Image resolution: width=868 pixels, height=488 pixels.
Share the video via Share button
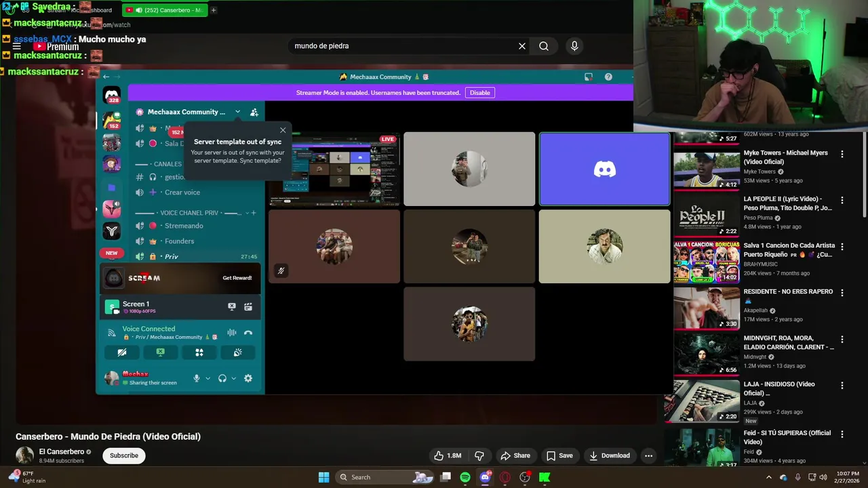[515, 455]
